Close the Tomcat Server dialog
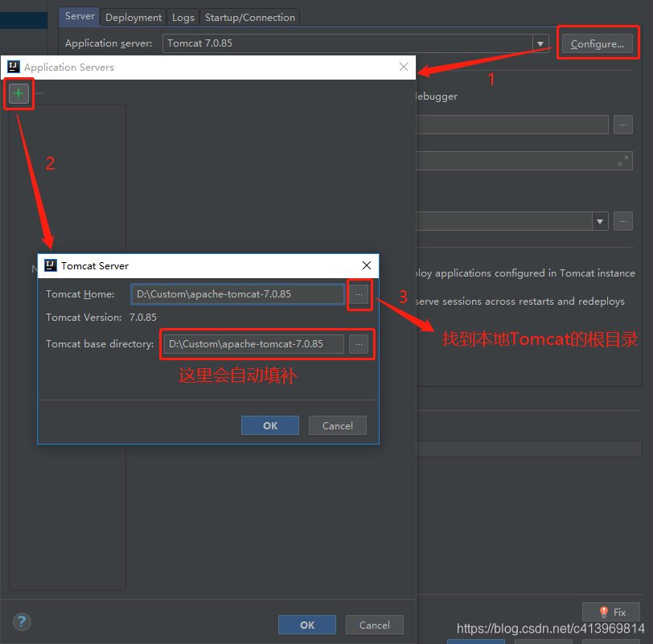Screen dimensions: 653x644 [x=367, y=265]
